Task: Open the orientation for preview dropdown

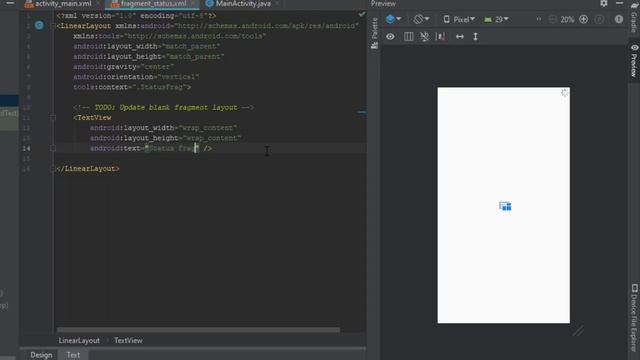Action: (421, 19)
